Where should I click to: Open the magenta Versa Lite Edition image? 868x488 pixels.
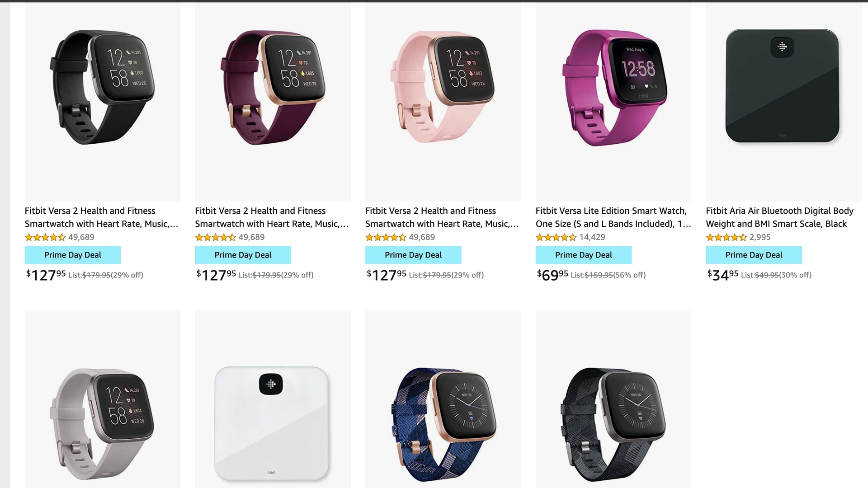(x=613, y=102)
